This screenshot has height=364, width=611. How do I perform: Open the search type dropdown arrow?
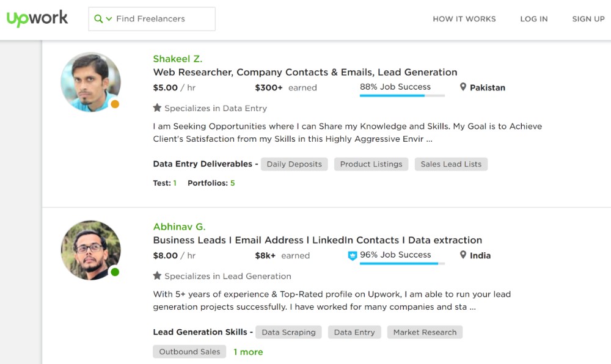pos(109,19)
